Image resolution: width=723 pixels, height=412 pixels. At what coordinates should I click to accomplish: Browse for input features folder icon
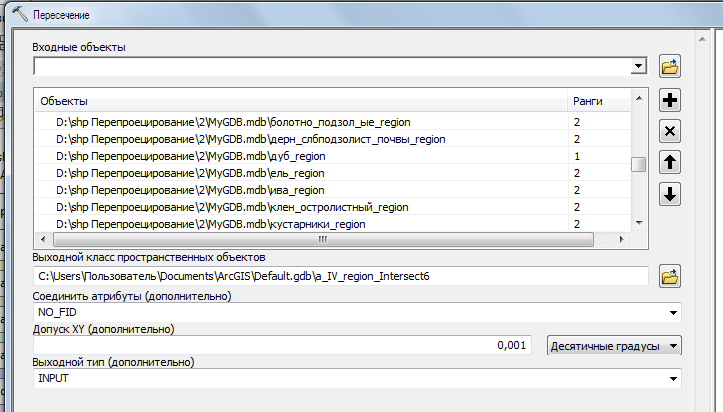click(670, 67)
